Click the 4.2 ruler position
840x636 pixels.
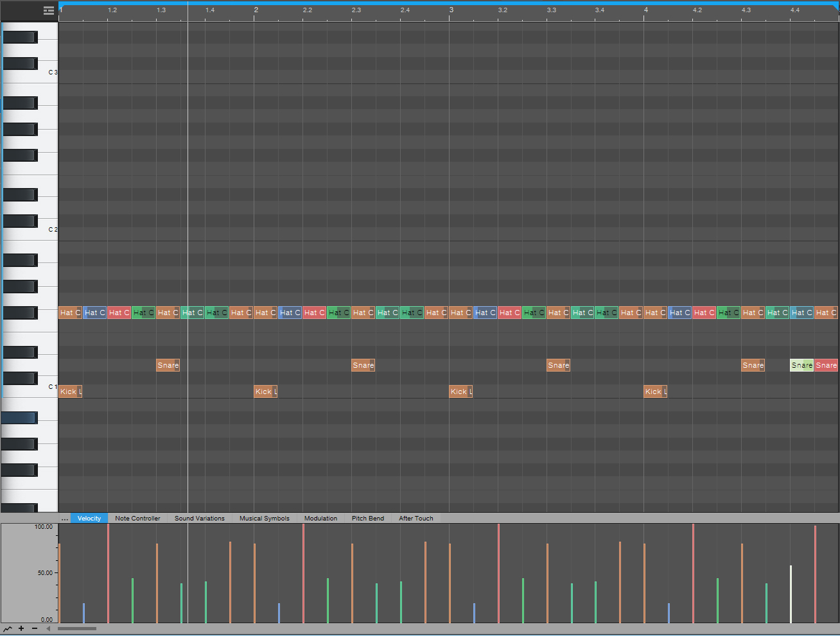point(697,10)
